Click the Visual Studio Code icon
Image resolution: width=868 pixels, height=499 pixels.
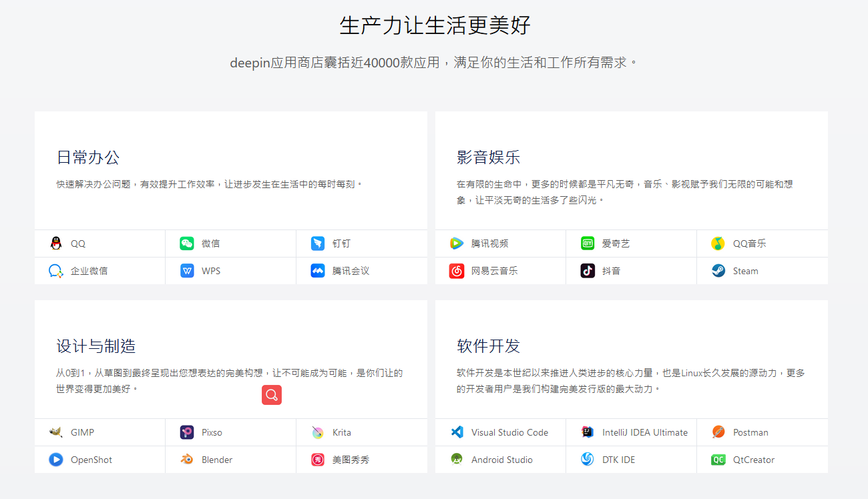(456, 432)
